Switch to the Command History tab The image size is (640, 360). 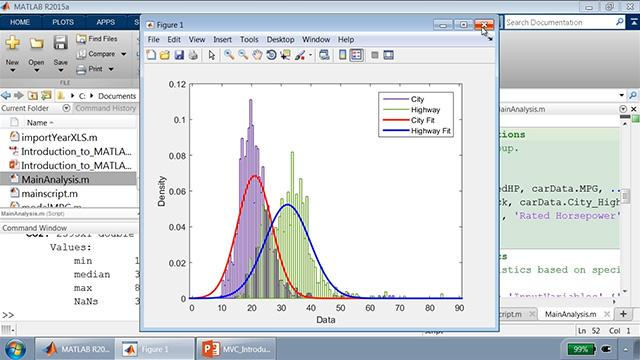pyautogui.click(x=106, y=108)
